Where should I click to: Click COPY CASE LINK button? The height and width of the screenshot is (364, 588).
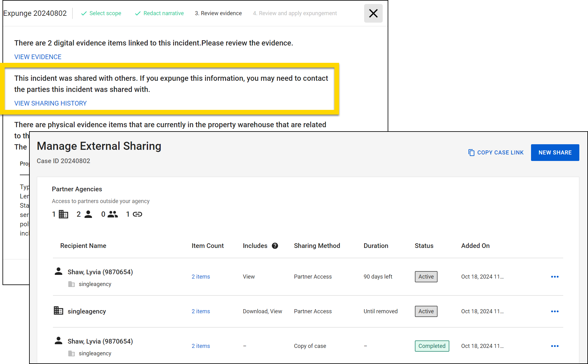pyautogui.click(x=496, y=153)
